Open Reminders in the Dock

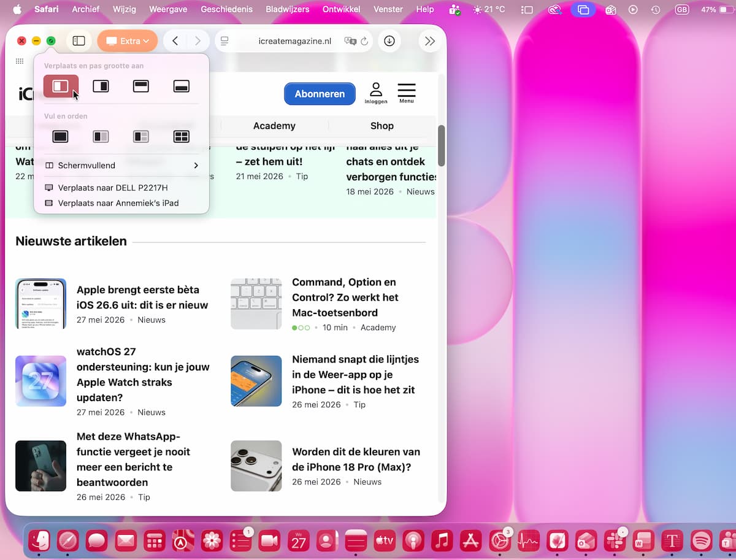[241, 540]
